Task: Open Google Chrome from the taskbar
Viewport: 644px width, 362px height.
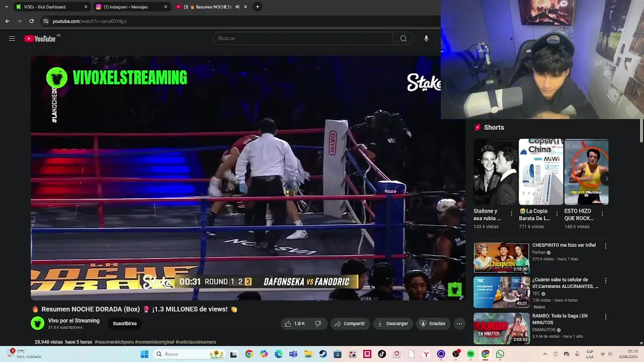Action: tap(249, 354)
